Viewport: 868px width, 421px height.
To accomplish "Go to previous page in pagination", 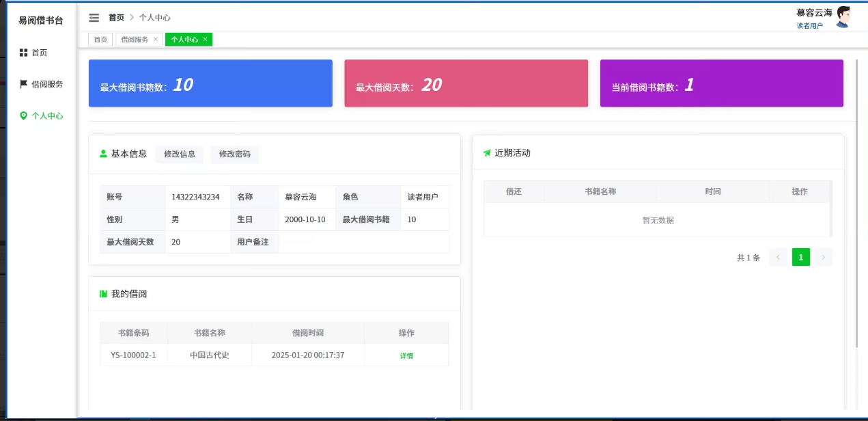I will (778, 257).
